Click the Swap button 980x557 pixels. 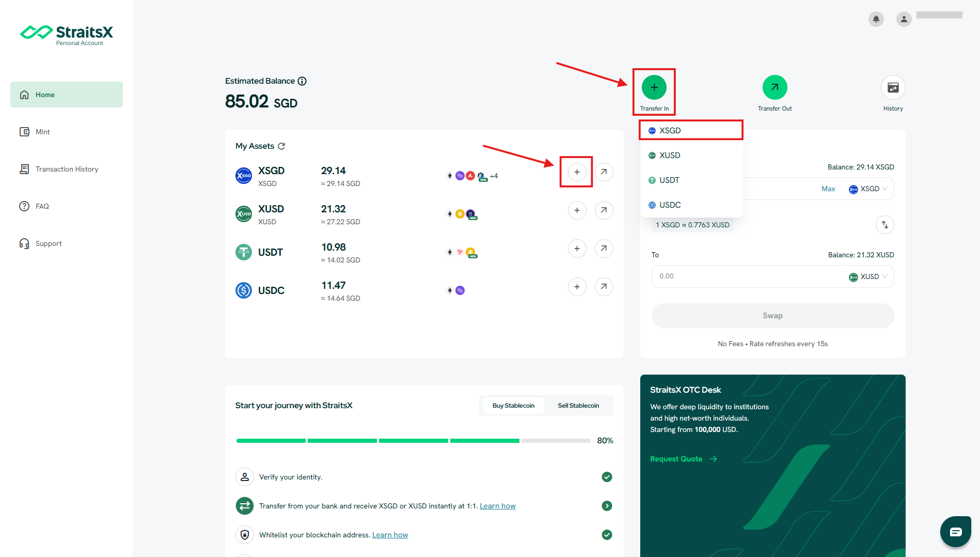772,316
